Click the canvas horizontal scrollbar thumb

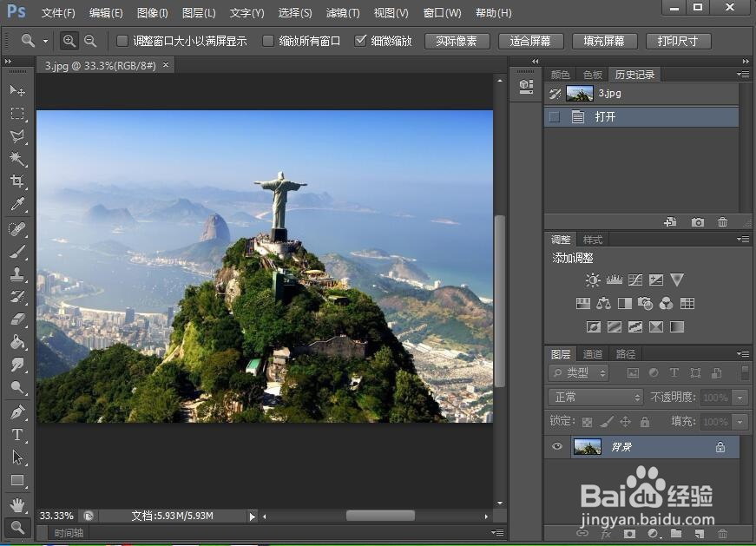[380, 516]
